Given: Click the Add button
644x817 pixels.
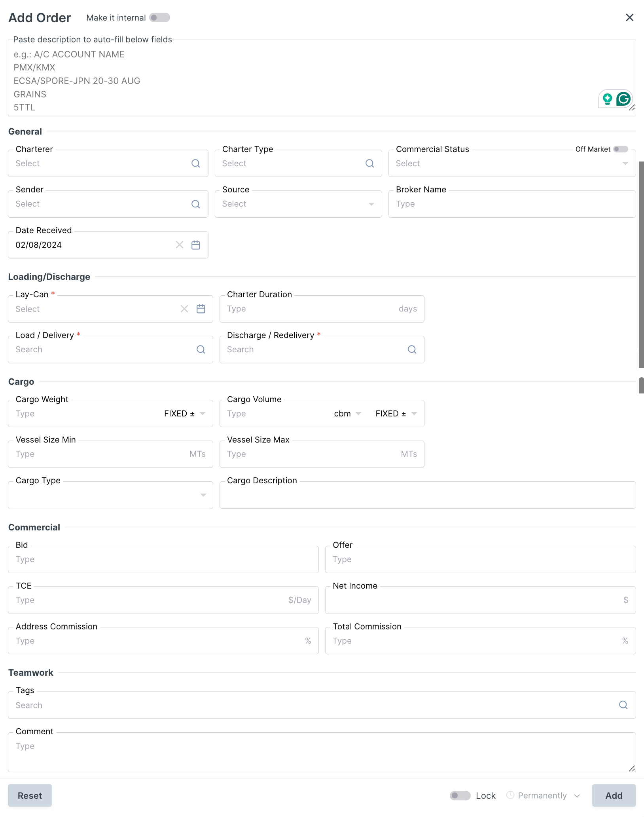Looking at the screenshot, I should tap(614, 796).
